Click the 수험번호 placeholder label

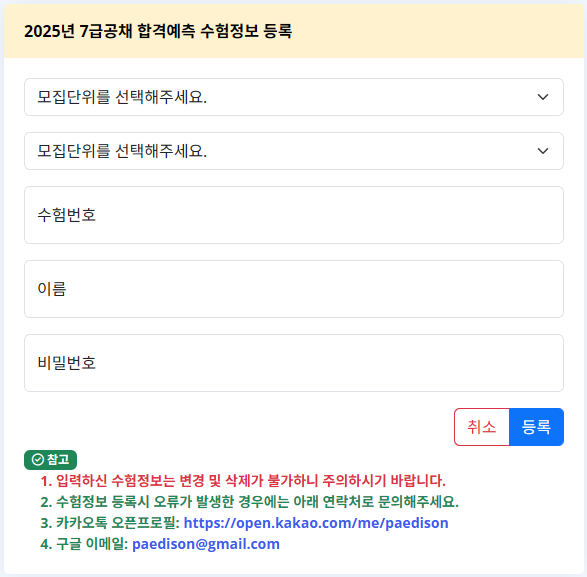[x=67, y=215]
